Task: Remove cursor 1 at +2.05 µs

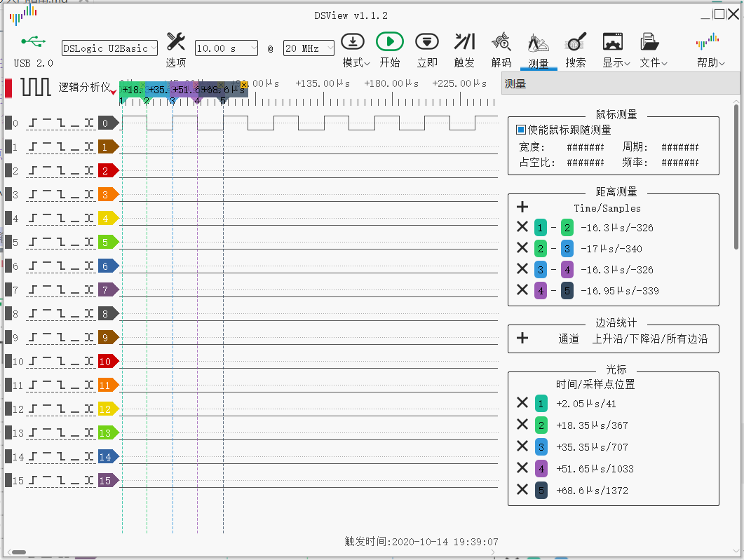Action: tap(522, 402)
